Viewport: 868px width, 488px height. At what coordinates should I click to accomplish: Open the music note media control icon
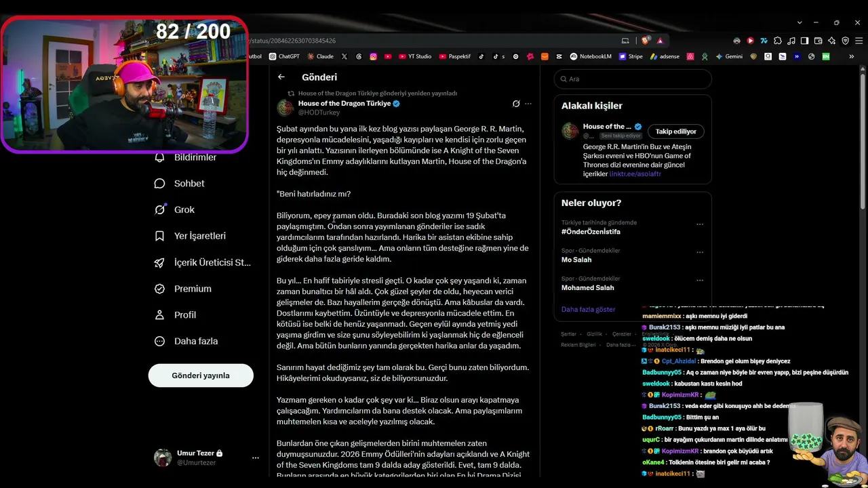[x=791, y=41]
